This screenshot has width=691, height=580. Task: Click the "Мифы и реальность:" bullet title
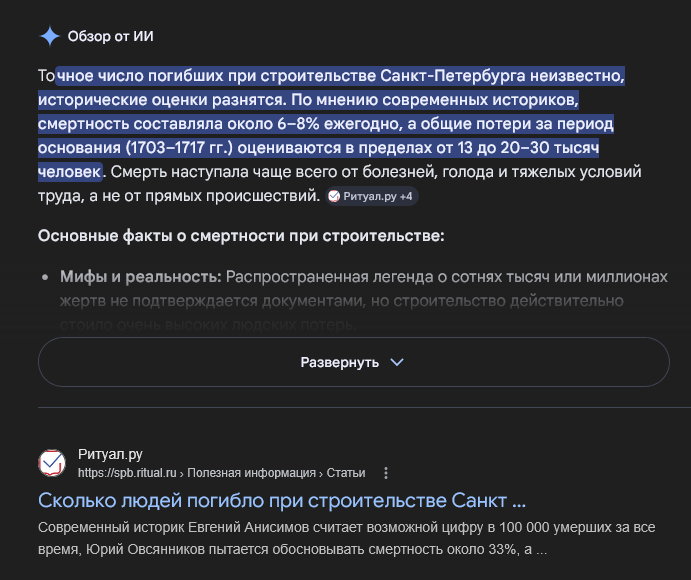[x=140, y=277]
